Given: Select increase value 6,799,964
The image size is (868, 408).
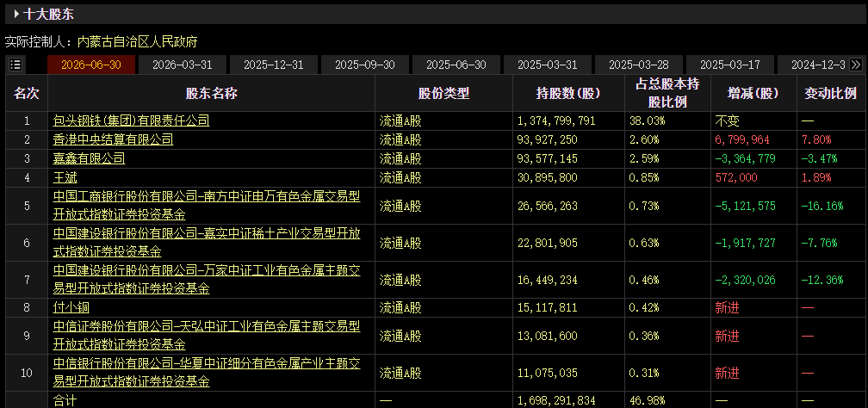Looking at the screenshot, I should pos(741,139).
